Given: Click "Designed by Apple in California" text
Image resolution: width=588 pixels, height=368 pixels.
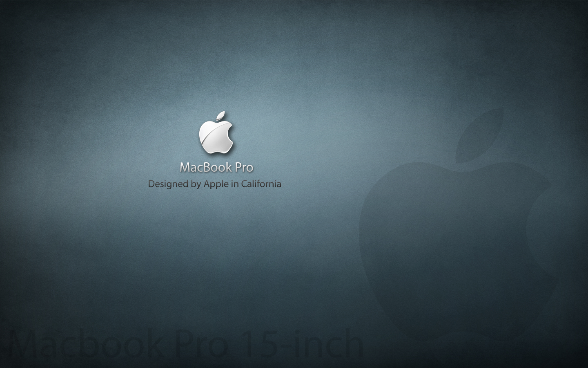Looking at the screenshot, I should point(214,184).
